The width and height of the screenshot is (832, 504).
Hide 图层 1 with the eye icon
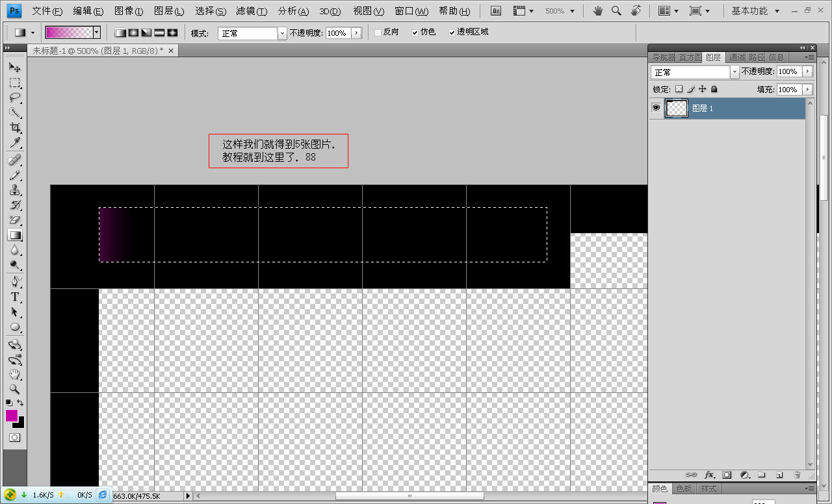[x=656, y=108]
